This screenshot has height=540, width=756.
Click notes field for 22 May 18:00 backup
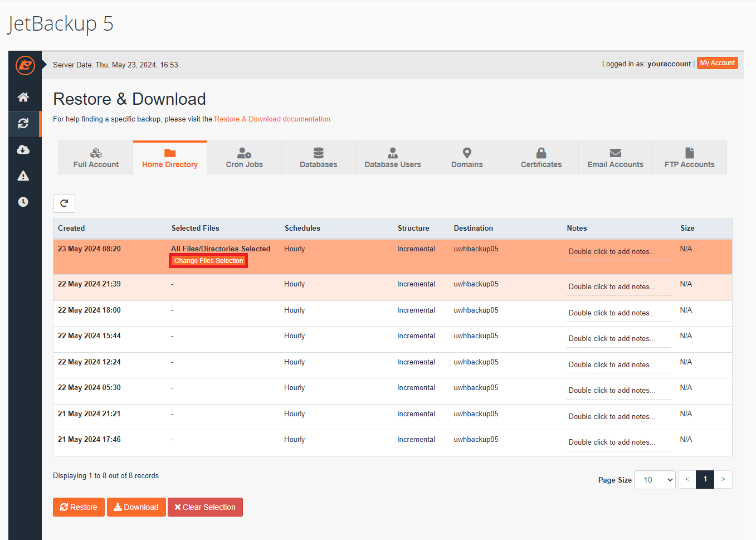(x=619, y=313)
